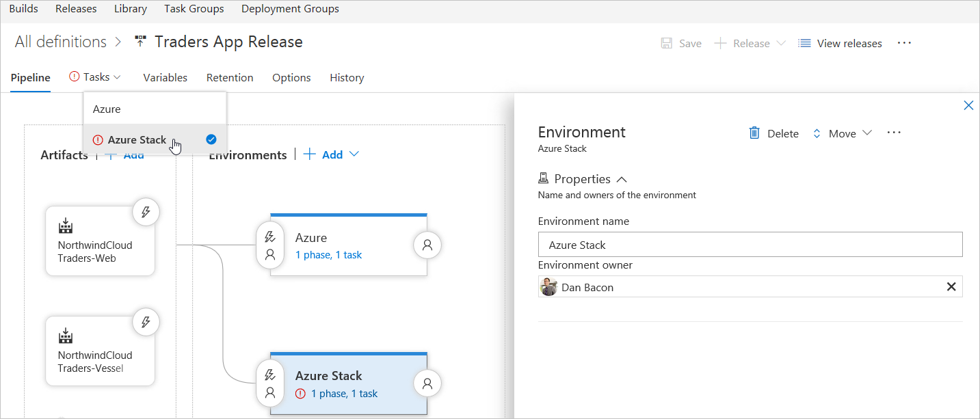Click error icon on Azure Stack environment card
The image size is (980, 419).
point(300,394)
